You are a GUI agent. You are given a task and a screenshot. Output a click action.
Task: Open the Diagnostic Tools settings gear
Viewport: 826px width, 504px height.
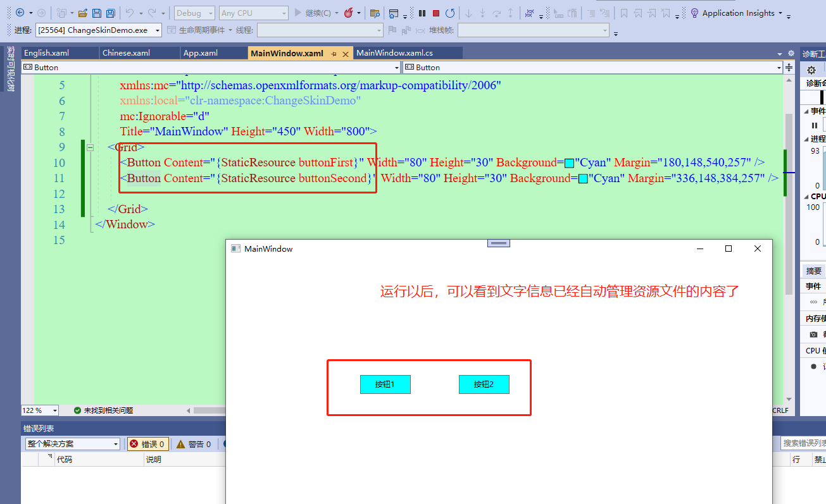[x=811, y=70]
